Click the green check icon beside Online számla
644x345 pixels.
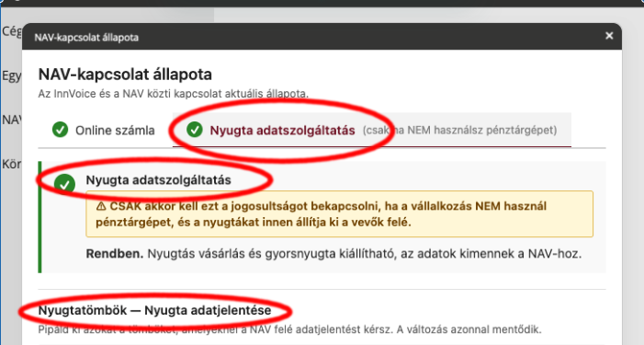tap(60, 130)
